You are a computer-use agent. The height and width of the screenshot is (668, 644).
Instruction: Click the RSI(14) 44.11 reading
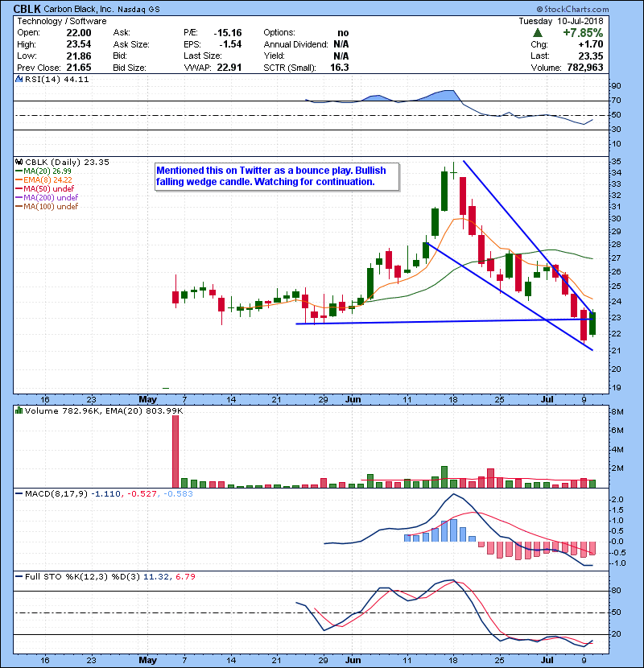coord(56,79)
